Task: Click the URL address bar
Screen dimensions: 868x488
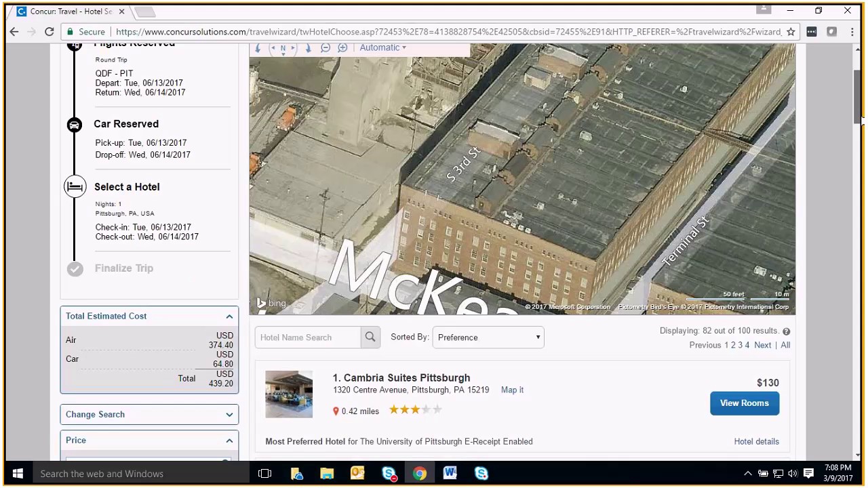Action: [448, 32]
